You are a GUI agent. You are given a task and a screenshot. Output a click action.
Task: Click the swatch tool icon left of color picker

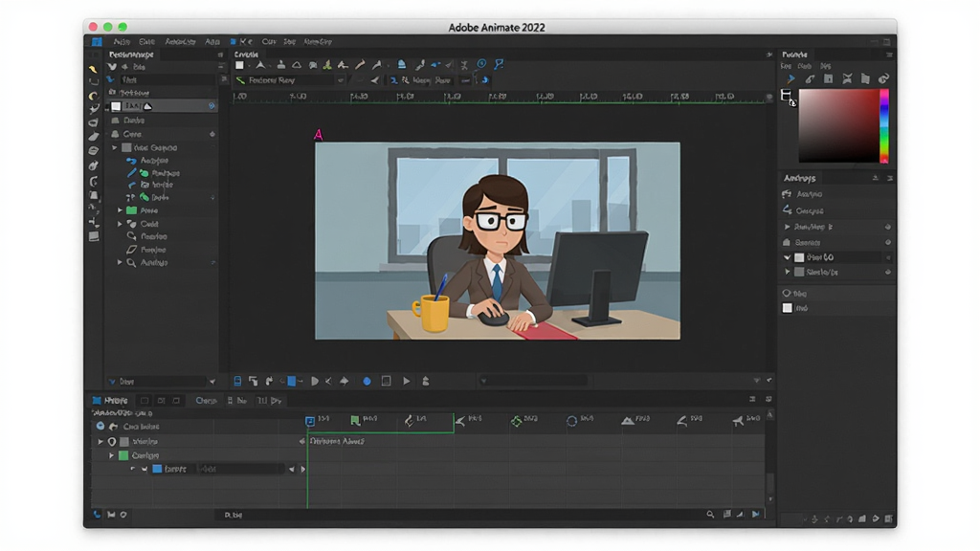point(788,97)
